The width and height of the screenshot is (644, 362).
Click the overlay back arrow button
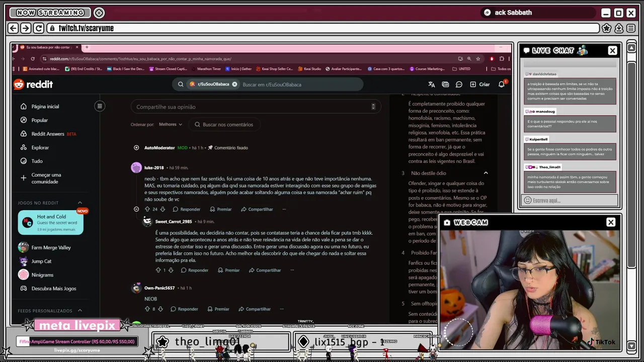pos(14,28)
